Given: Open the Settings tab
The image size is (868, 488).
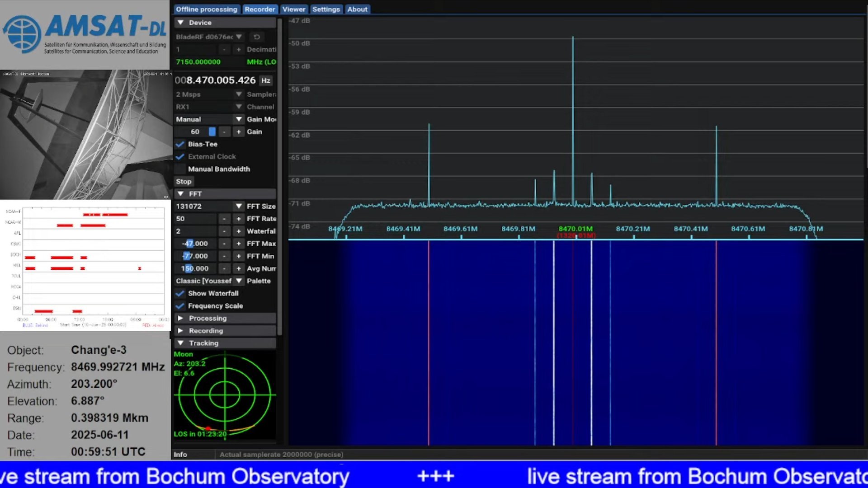Looking at the screenshot, I should coord(325,9).
